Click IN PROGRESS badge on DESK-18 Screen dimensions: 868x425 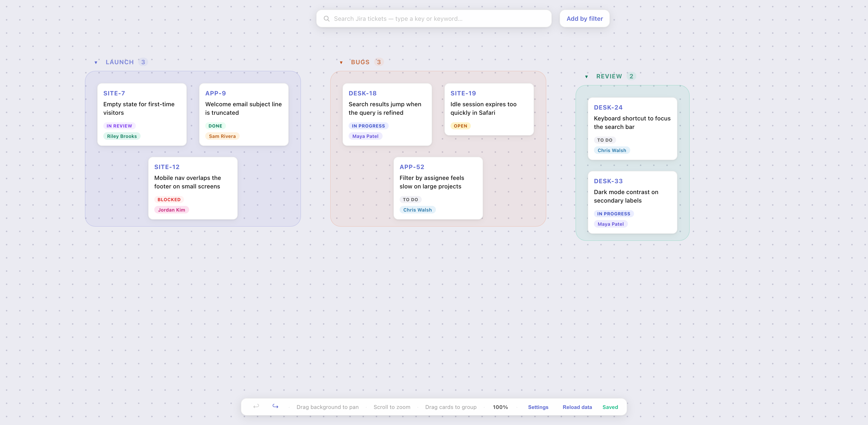[x=368, y=126]
